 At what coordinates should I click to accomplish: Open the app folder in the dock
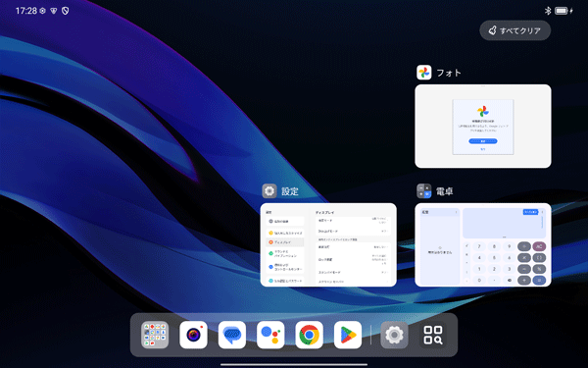(155, 335)
